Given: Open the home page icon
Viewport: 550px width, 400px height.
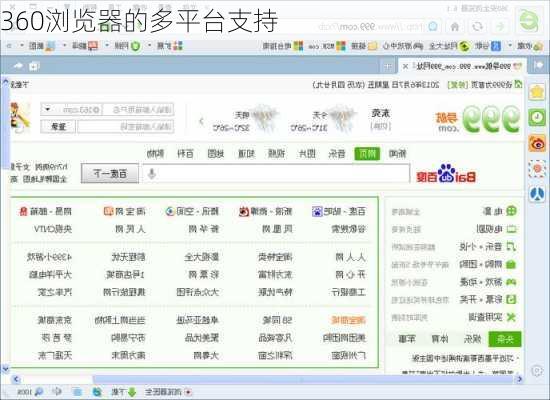Looking at the screenshot, I should pyautogui.click(x=455, y=26).
